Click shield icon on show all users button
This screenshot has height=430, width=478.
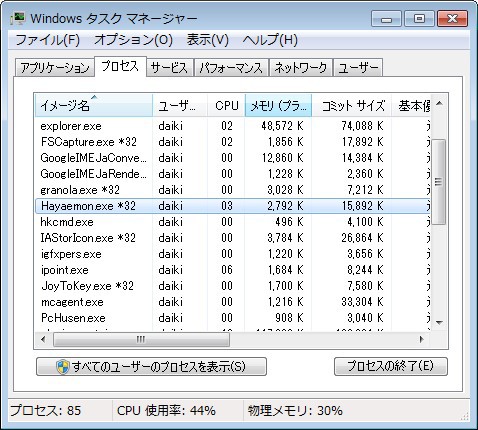point(62,367)
